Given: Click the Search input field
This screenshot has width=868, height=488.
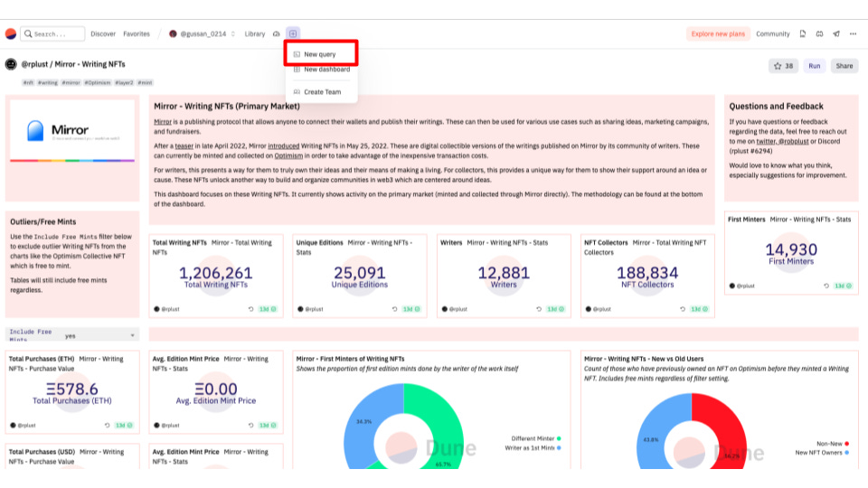Looking at the screenshot, I should pos(52,33).
